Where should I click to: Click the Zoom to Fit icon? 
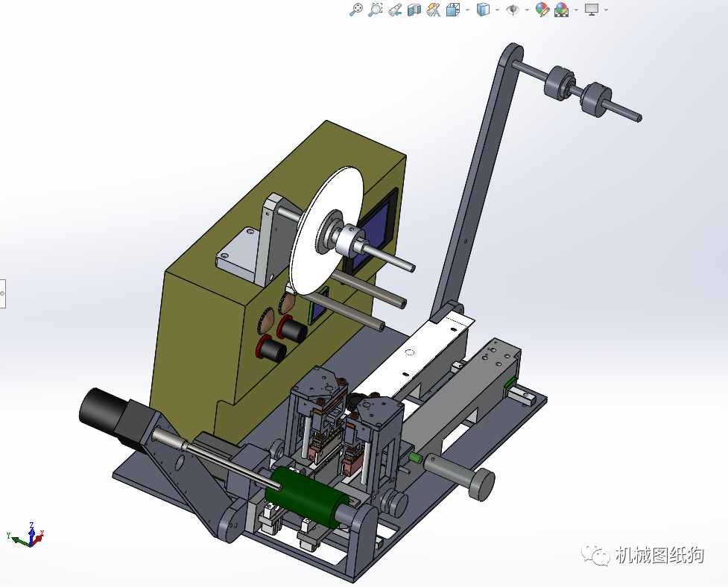(355, 10)
